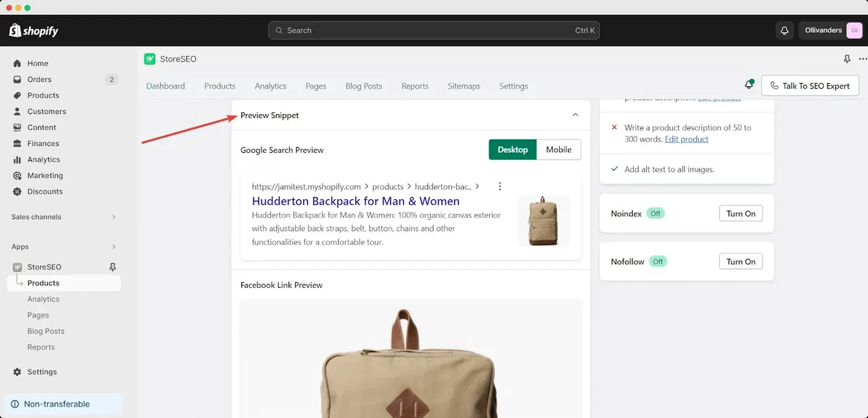The image size is (868, 418).
Task: Click the large Facebook preview backpack image
Action: 410,358
